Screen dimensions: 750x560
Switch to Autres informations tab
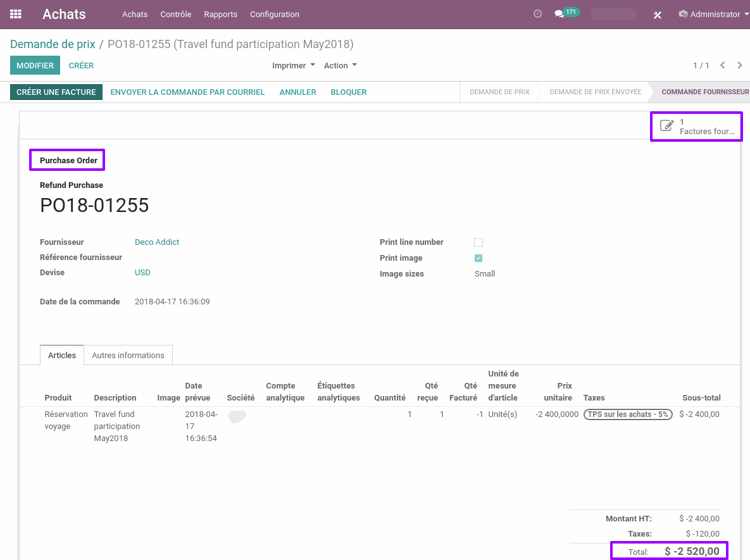[128, 355]
